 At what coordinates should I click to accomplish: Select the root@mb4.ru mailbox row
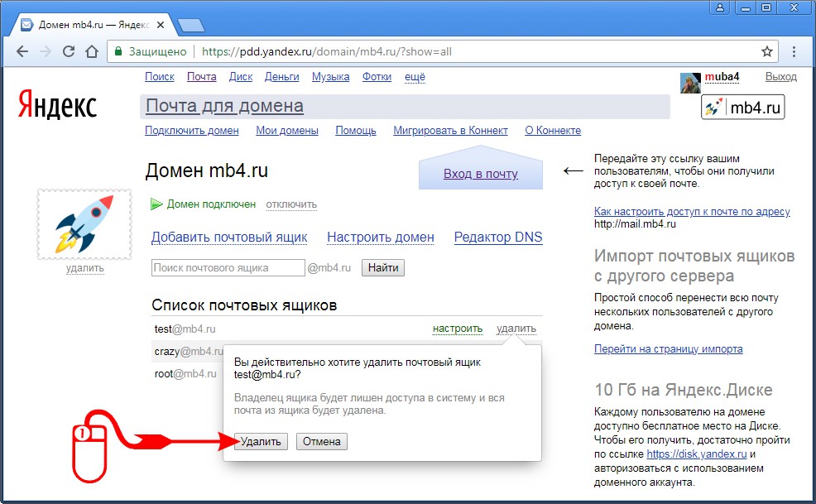[x=185, y=373]
